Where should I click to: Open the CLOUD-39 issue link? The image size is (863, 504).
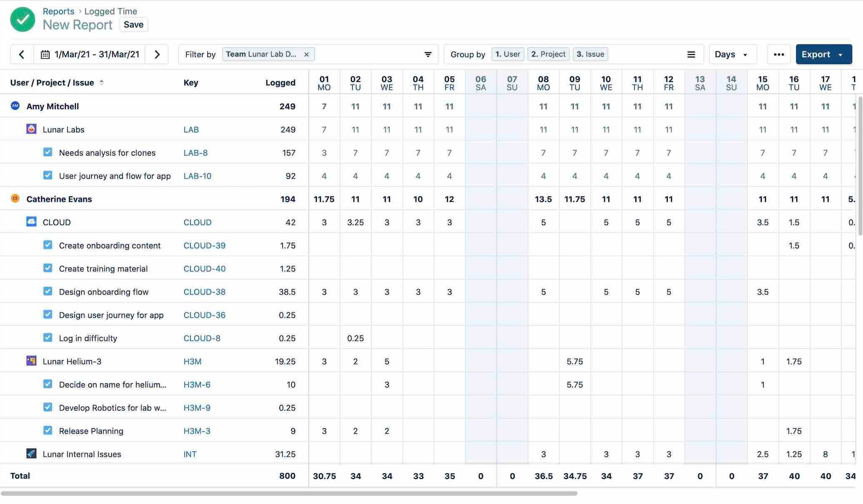coord(204,245)
